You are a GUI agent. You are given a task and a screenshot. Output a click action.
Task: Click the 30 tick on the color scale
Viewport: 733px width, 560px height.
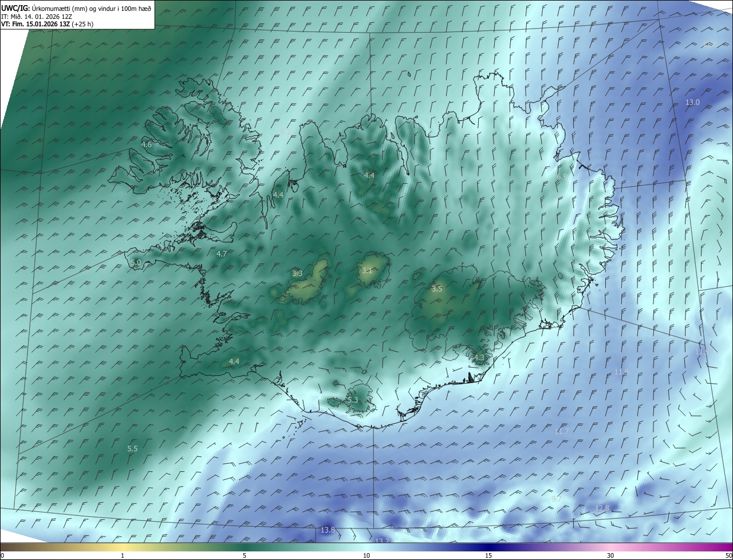coord(610,555)
